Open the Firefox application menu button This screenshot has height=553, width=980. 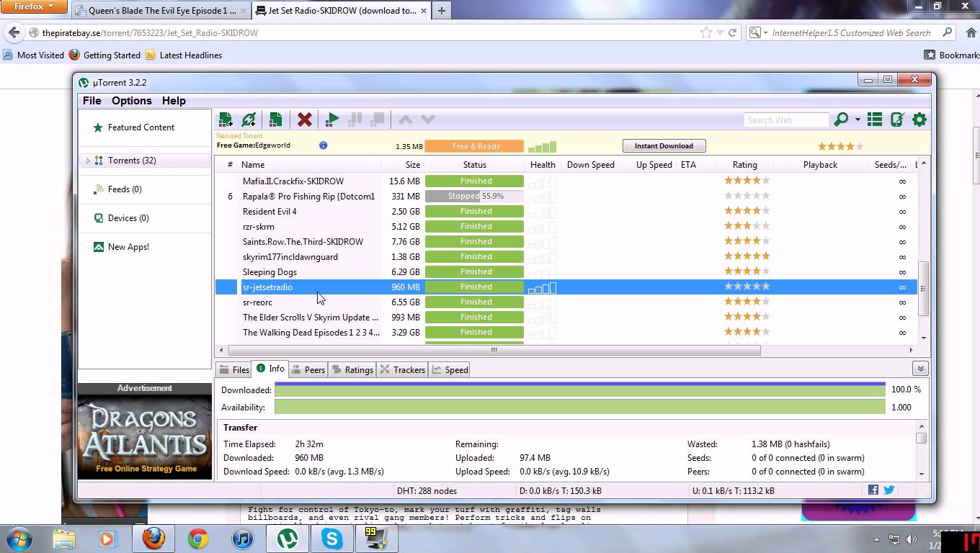point(33,7)
